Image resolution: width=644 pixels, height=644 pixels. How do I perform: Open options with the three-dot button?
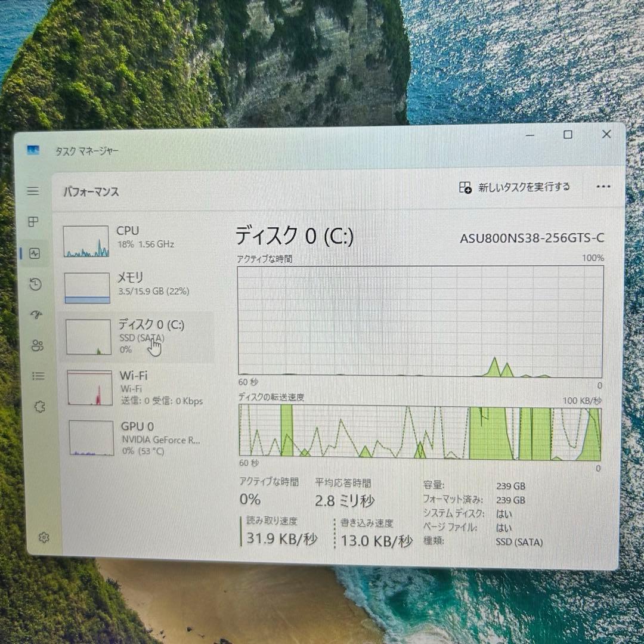point(603,187)
